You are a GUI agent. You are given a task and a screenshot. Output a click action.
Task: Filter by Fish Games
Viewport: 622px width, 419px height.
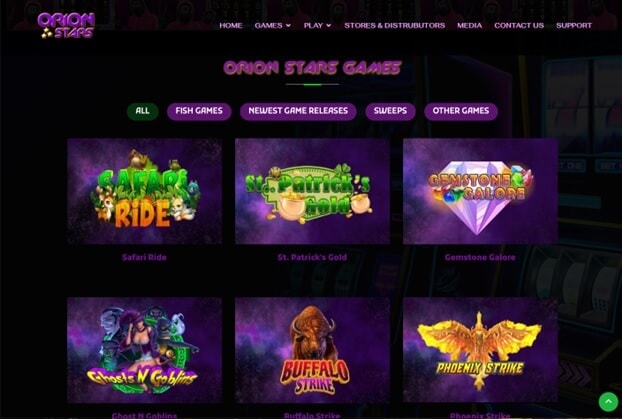(x=199, y=111)
